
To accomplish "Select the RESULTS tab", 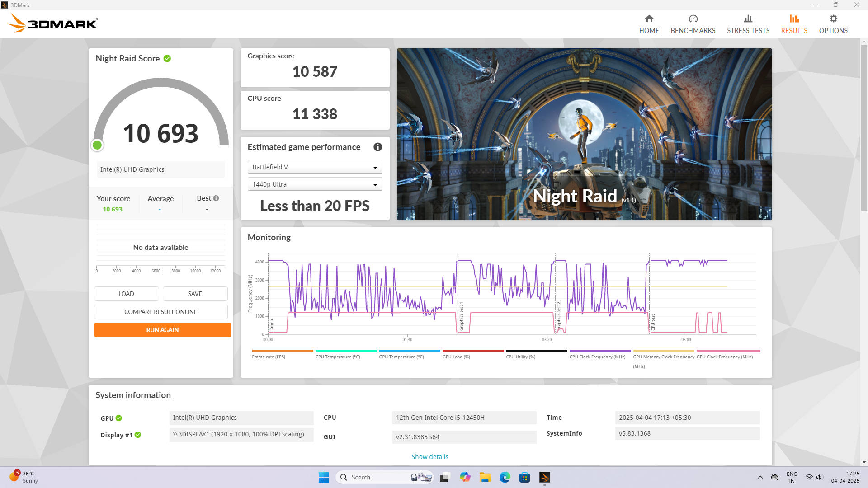I will (794, 24).
